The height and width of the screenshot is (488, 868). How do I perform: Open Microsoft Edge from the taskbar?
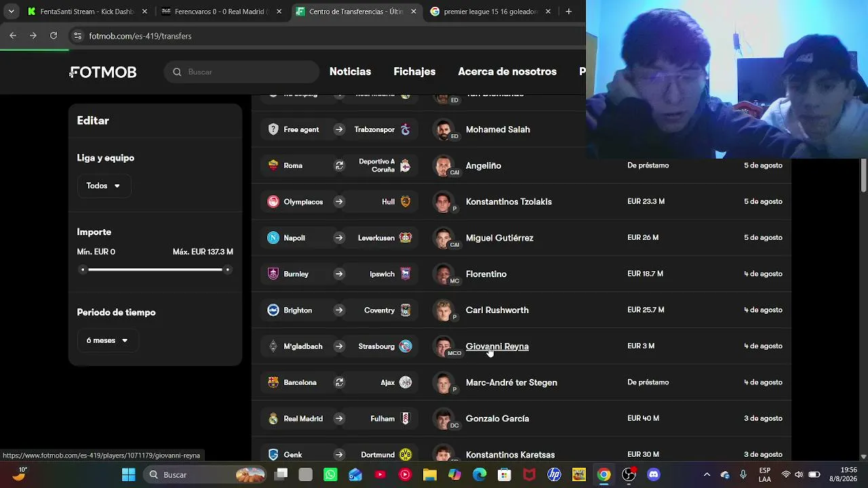[x=479, y=474]
